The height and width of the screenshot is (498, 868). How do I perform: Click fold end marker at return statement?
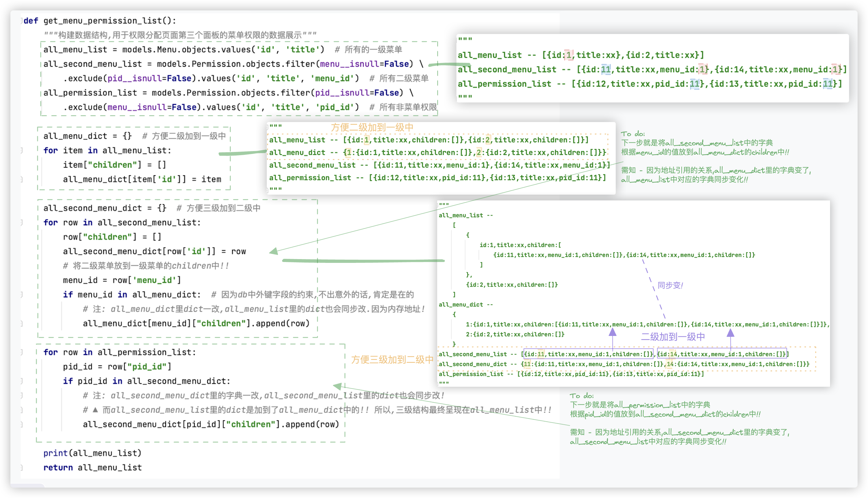[22, 467]
